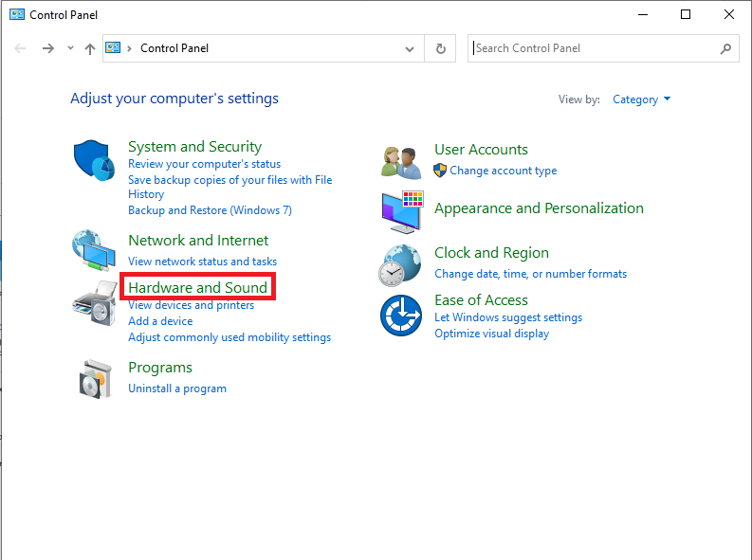Go forward with the Forward arrow
Screen dimensions: 752x560
tap(48, 48)
